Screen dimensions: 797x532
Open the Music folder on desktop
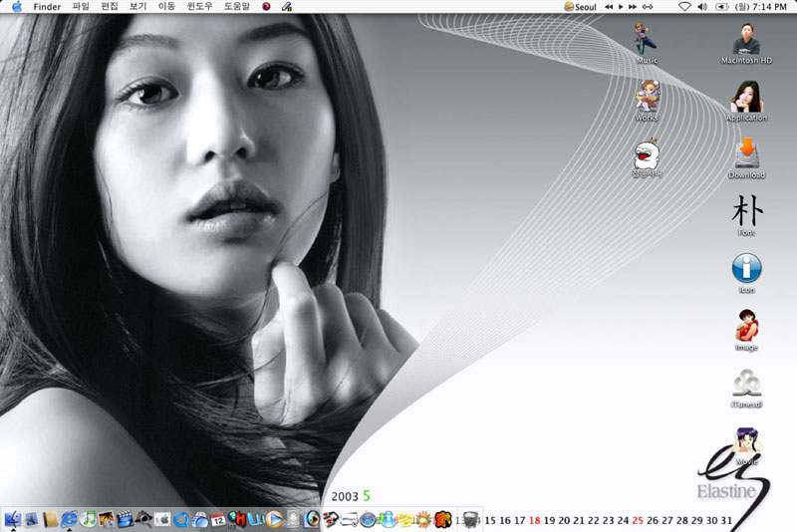point(647,39)
